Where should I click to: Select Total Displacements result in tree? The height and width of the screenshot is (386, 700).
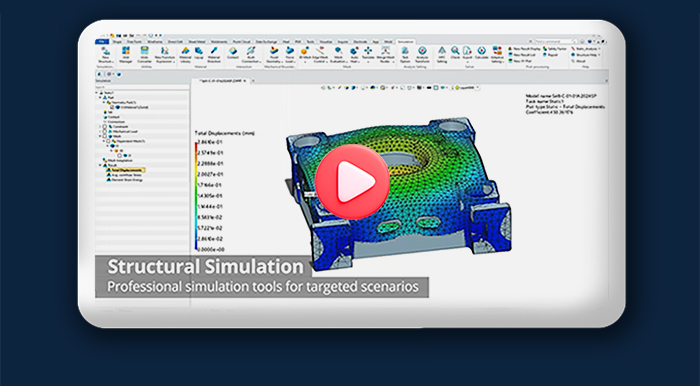(x=125, y=170)
